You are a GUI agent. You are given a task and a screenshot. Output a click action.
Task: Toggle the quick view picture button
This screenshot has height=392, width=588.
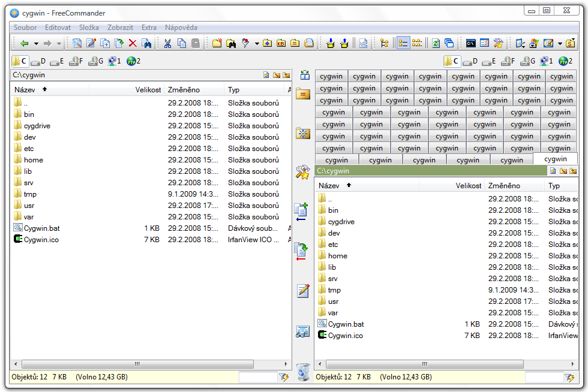[363, 44]
